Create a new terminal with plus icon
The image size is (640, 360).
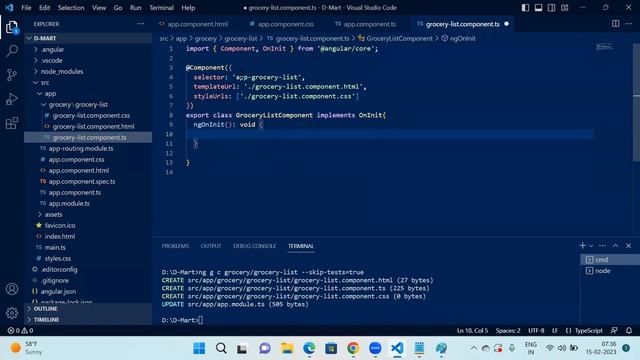click(582, 245)
